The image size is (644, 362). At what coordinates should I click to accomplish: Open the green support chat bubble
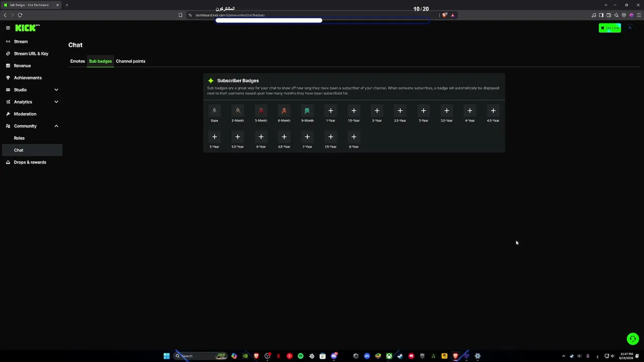[x=633, y=339]
